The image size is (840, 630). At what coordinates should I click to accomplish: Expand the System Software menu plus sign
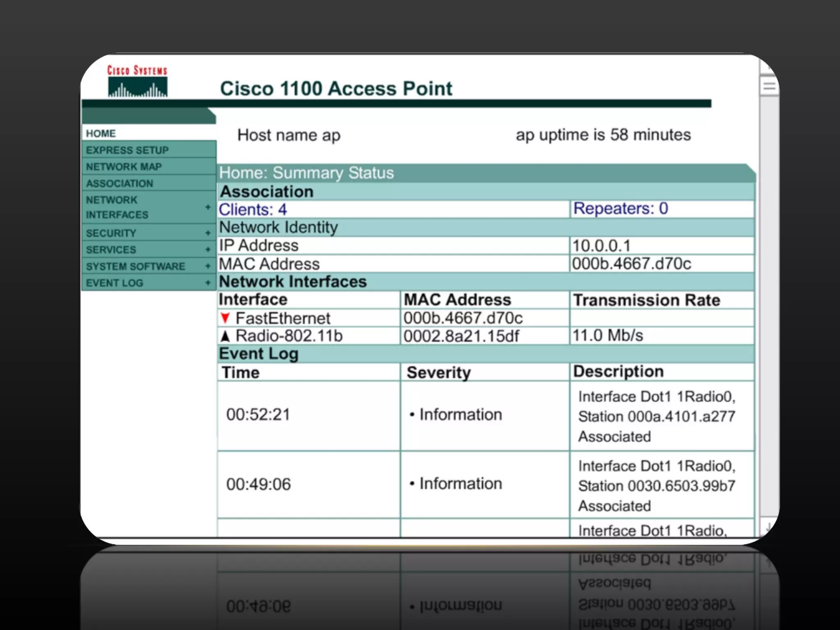[208, 266]
